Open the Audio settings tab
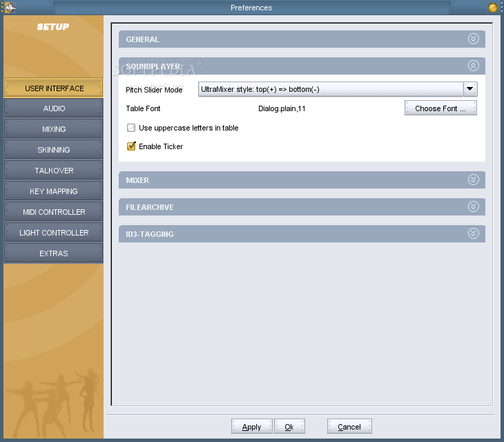The width and height of the screenshot is (504, 442). pyautogui.click(x=53, y=108)
